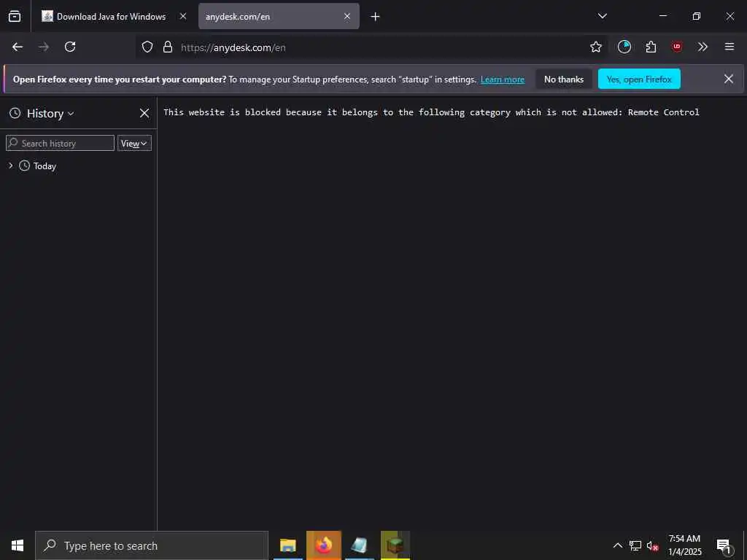
Task: Open the Firefox application menu
Action: tap(729, 47)
